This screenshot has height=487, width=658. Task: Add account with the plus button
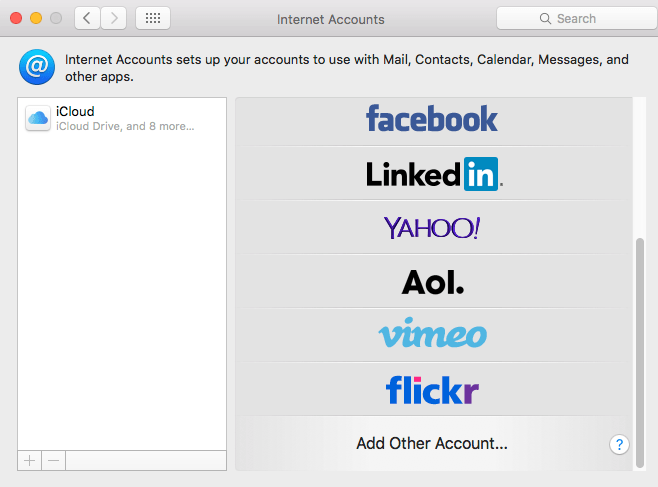click(x=29, y=461)
